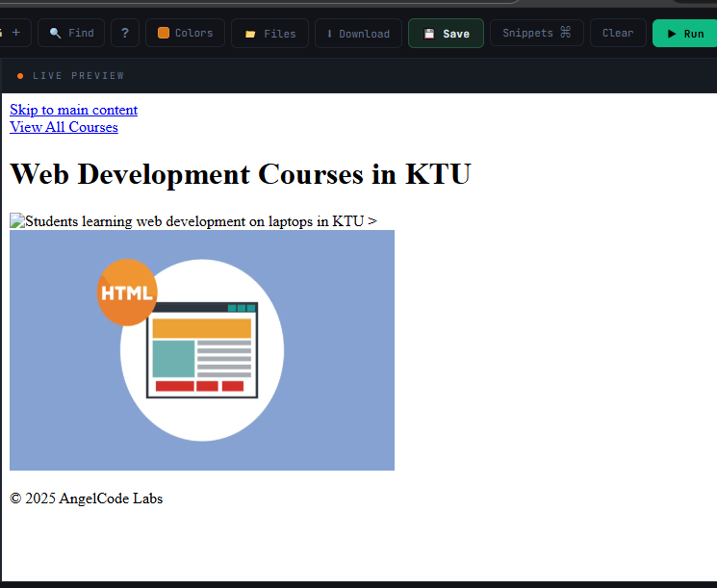Image resolution: width=717 pixels, height=588 pixels.
Task: Open the Files button
Action: [x=269, y=34]
